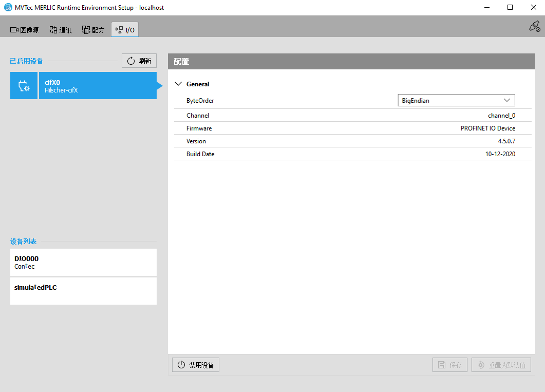Click the satellite connection status icon
Screen dimensions: 545x392
(x=534, y=27)
